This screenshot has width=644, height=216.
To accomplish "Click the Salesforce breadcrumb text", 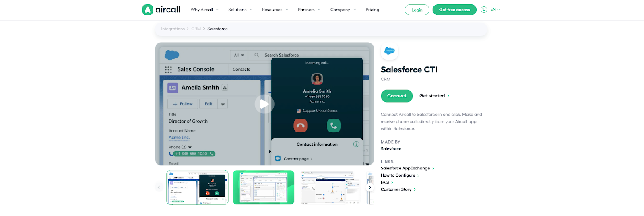I will click(217, 29).
